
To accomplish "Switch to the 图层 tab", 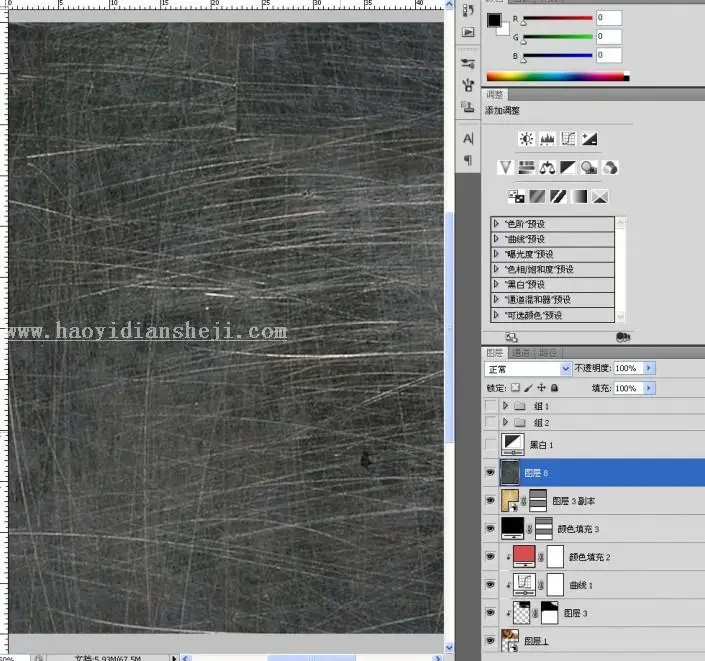I will coord(495,353).
